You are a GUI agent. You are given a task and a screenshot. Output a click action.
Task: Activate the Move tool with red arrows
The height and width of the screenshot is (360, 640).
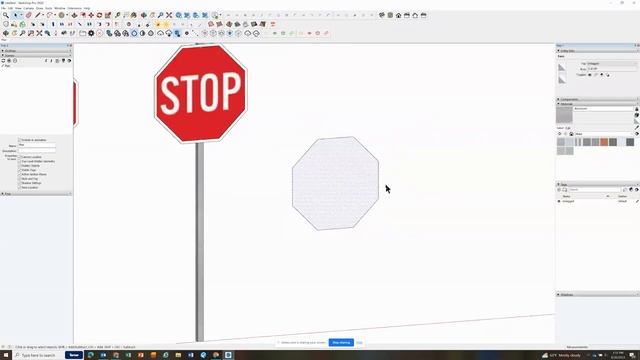(91, 15)
